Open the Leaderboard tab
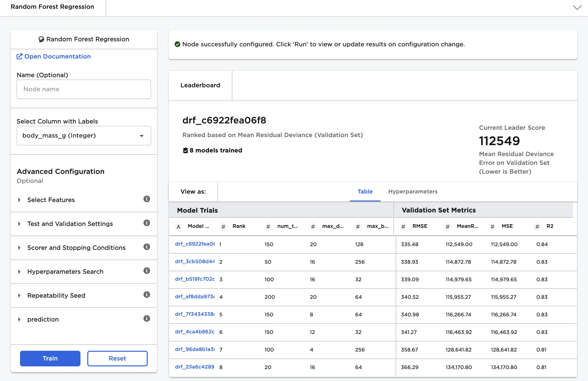Viewport: 588px width, 381px height. [200, 85]
